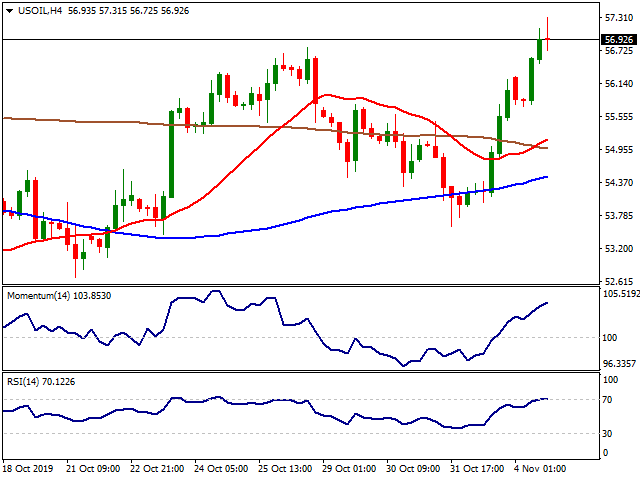Click the tall green candle on 22 Oct 21:00
The height and width of the screenshot is (480, 640).
[x=171, y=154]
